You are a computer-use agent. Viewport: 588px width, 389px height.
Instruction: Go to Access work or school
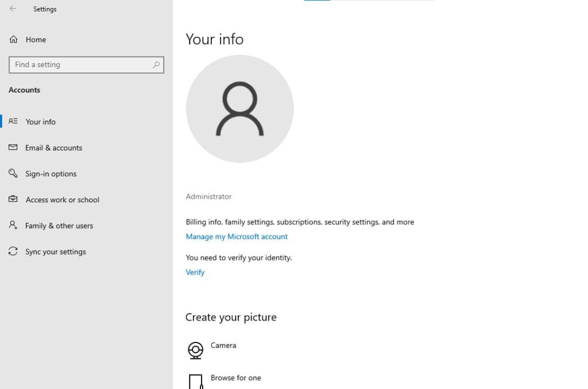pos(62,199)
